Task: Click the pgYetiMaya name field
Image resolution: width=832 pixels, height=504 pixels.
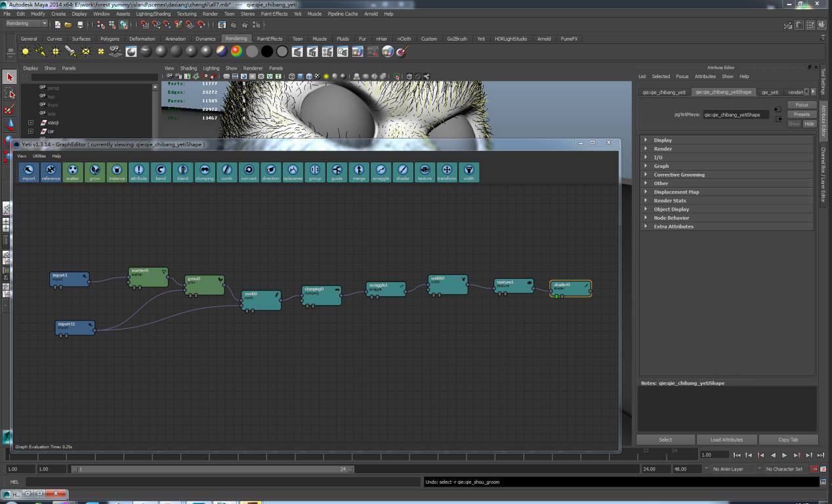Action: coord(736,115)
